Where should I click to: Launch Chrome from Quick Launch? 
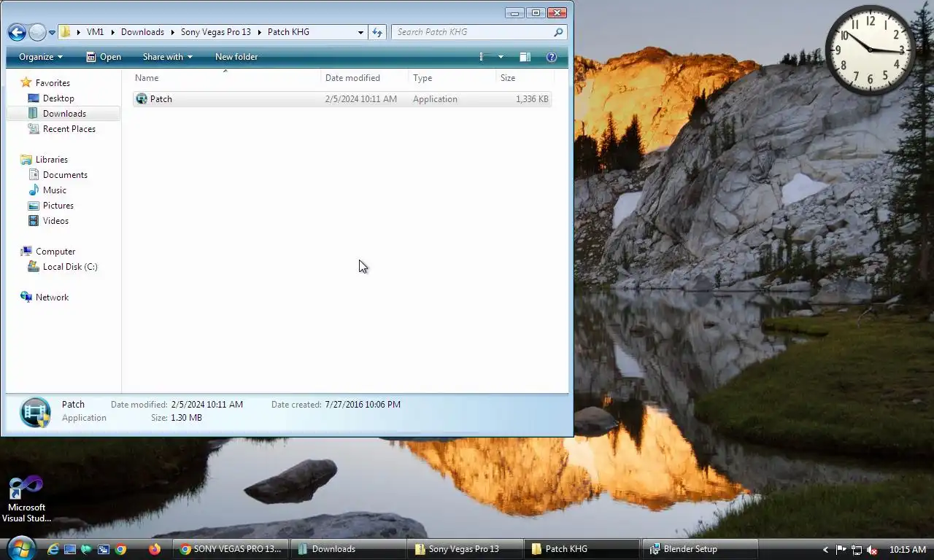click(120, 549)
